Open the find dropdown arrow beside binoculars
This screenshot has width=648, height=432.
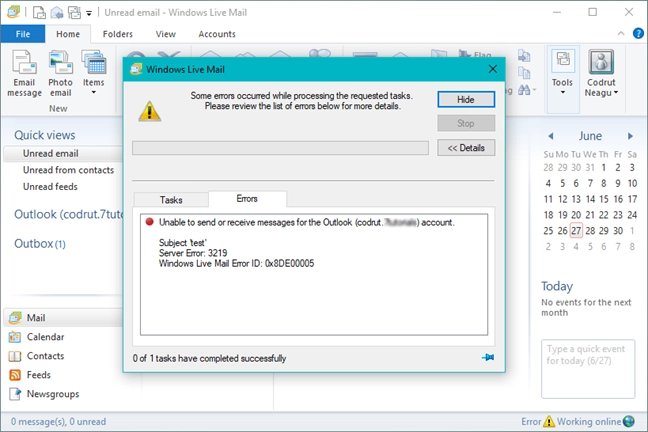click(534, 90)
